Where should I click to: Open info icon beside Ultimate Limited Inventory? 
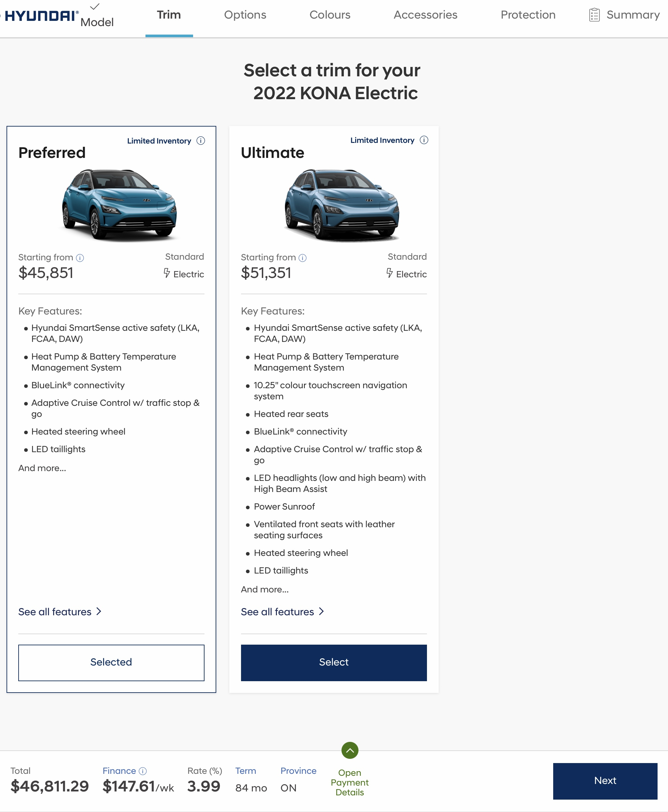coord(424,140)
